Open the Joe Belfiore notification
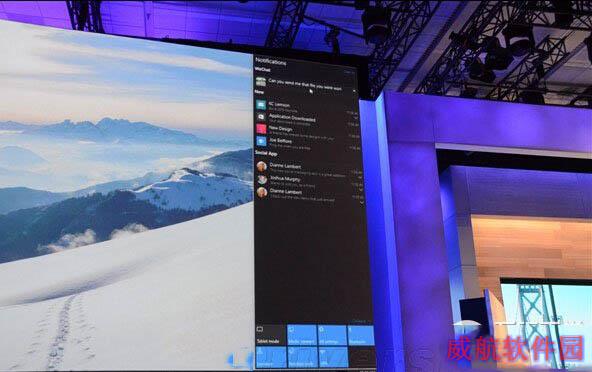 [308, 144]
